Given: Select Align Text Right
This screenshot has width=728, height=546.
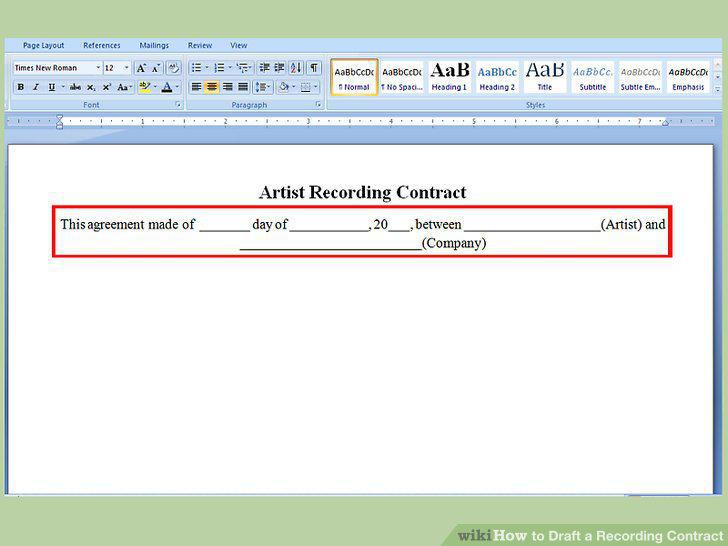Looking at the screenshot, I should [x=228, y=87].
